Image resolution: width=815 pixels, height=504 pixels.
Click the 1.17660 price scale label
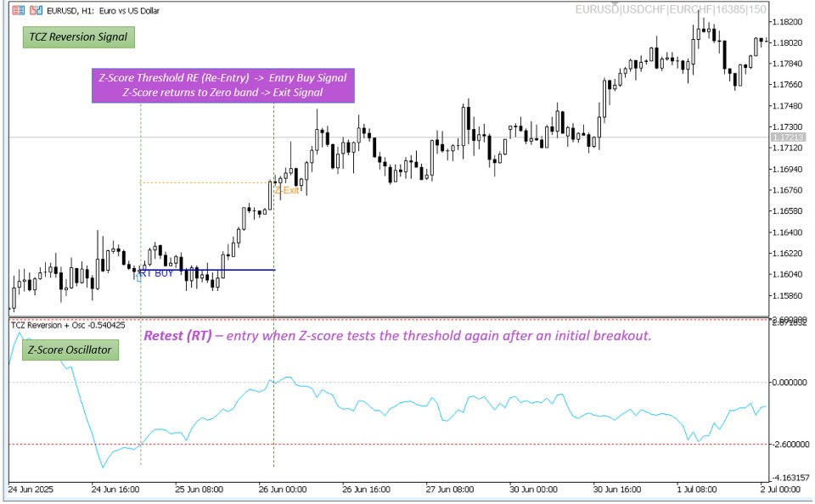788,84
